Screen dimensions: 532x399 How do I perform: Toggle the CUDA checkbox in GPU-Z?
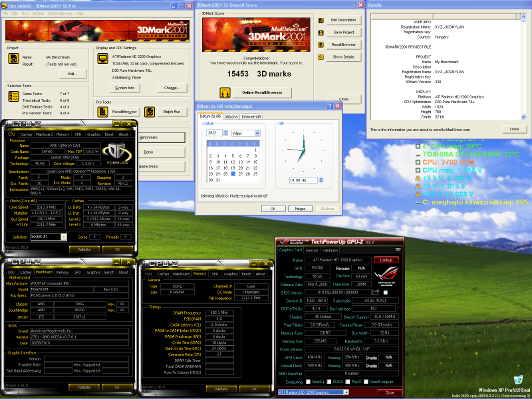click(x=329, y=382)
